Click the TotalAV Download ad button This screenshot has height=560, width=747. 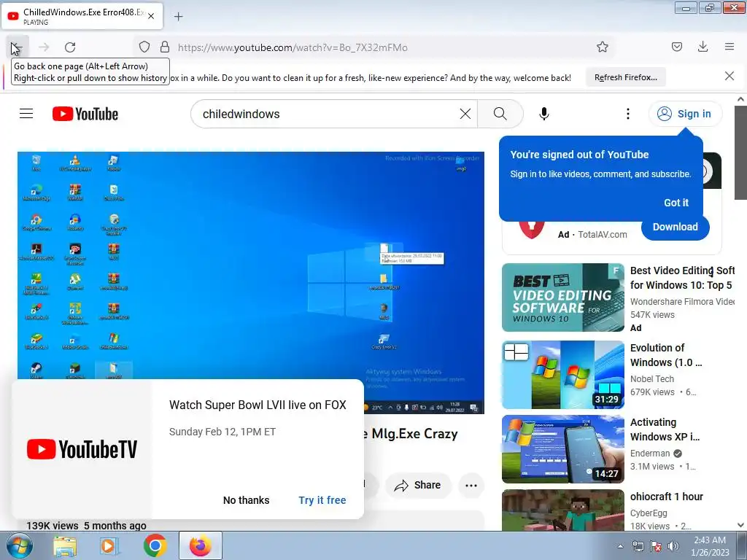(x=675, y=227)
